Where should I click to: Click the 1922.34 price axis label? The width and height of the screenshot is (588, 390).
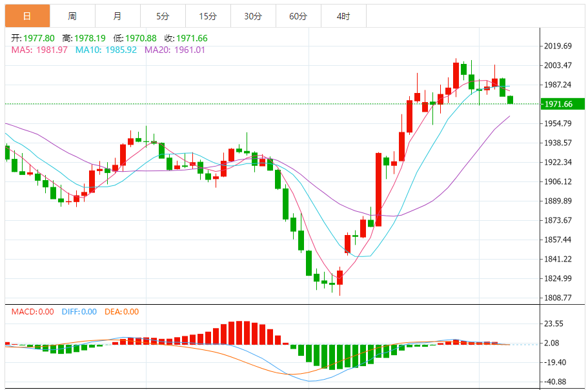pos(558,162)
